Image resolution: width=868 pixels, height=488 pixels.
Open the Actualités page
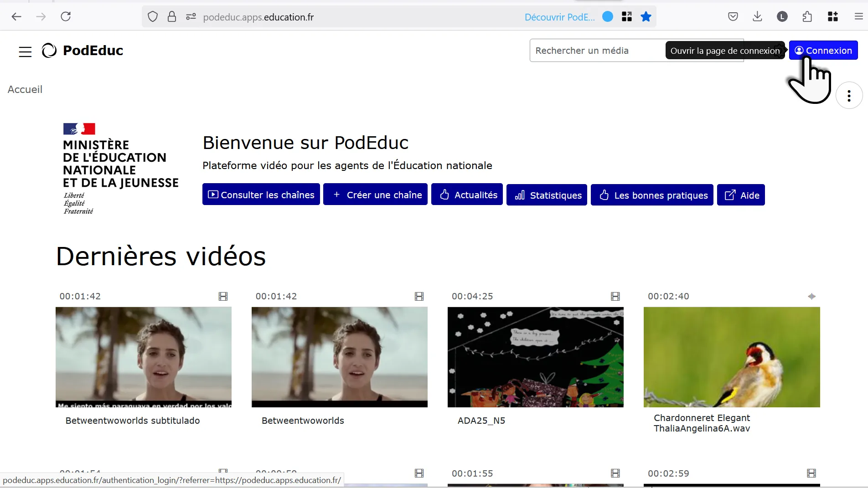point(467,195)
